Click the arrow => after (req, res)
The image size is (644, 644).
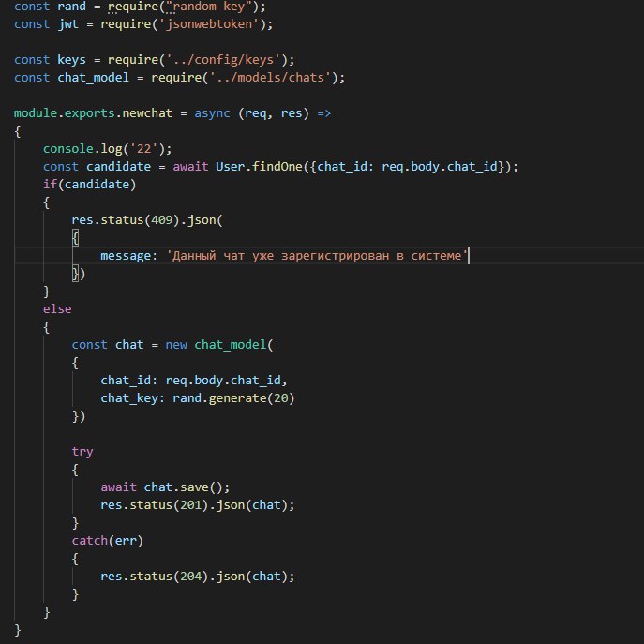(x=323, y=112)
